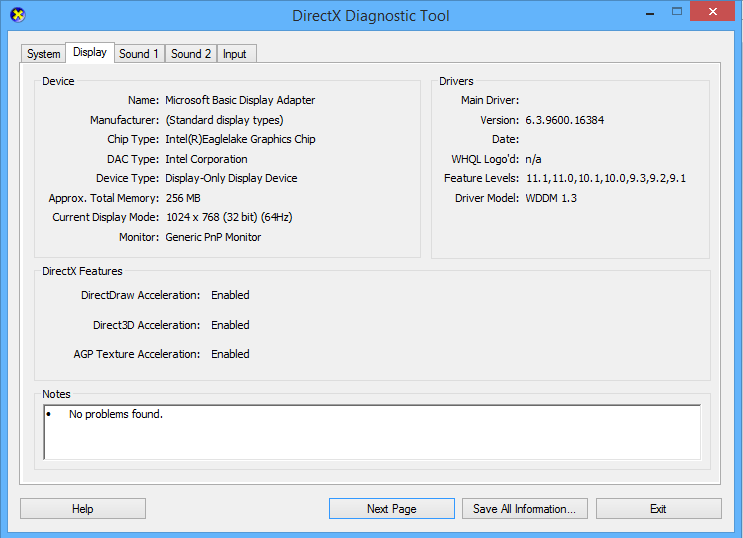Screen dimensions: 743x538
Task: Click '1024 x 768 (32 bit) (64Hz)' value
Action: tap(229, 217)
